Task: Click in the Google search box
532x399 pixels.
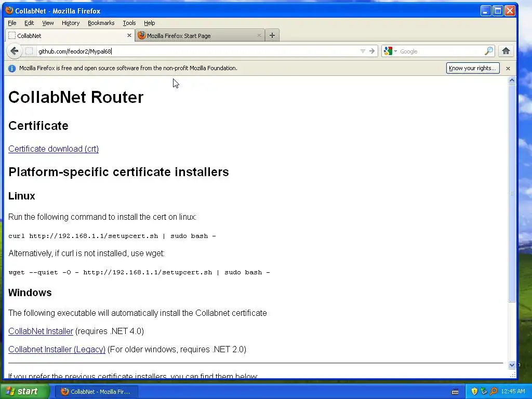Action: point(441,51)
